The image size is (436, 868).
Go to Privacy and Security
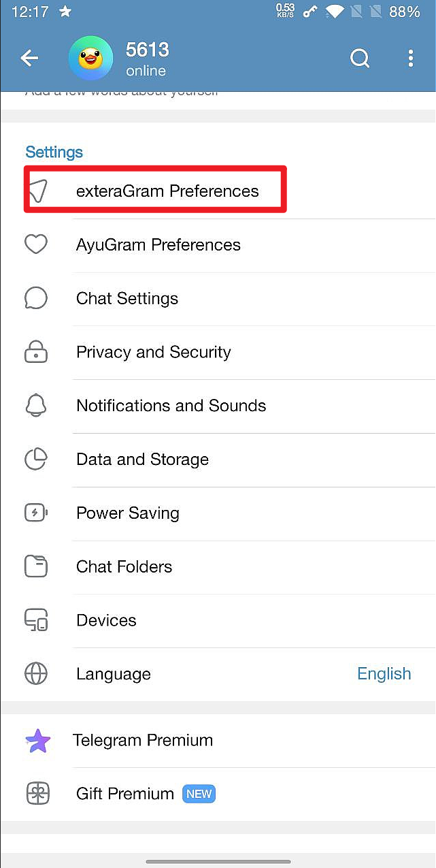pos(154,352)
